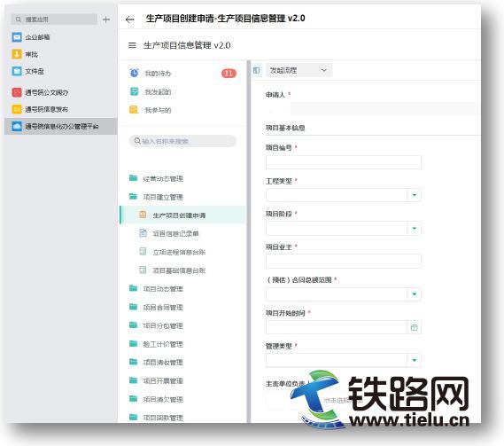Open the 企业邮箱 mail app icon
The image size is (504, 446).
click(x=17, y=37)
